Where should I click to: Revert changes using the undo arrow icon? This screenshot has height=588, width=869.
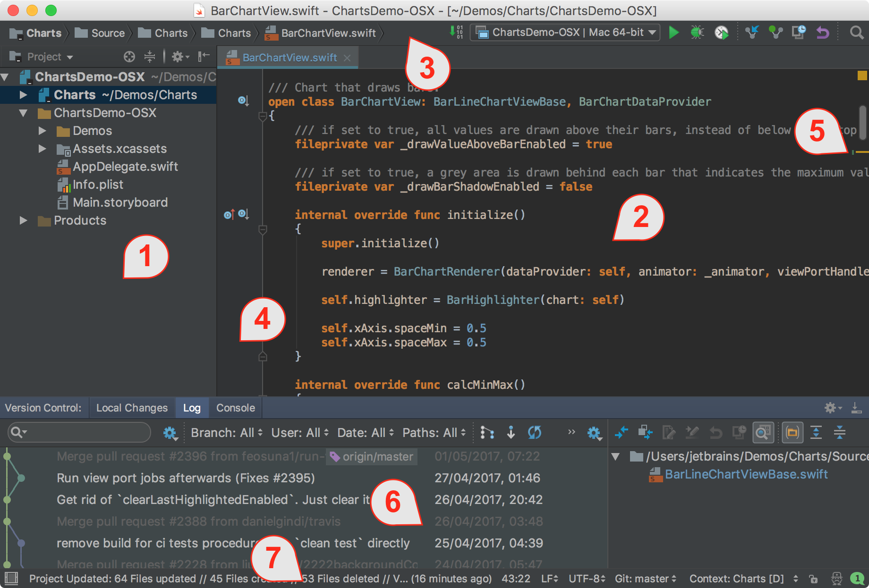point(823,33)
